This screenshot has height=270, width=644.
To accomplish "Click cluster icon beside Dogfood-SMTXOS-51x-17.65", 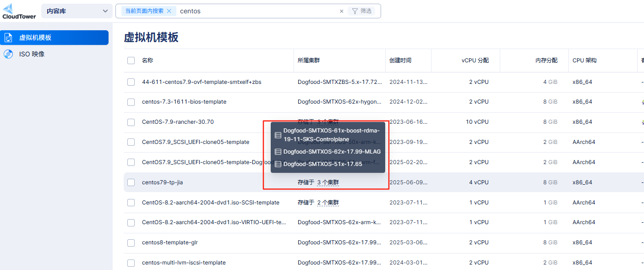I will point(278,164).
